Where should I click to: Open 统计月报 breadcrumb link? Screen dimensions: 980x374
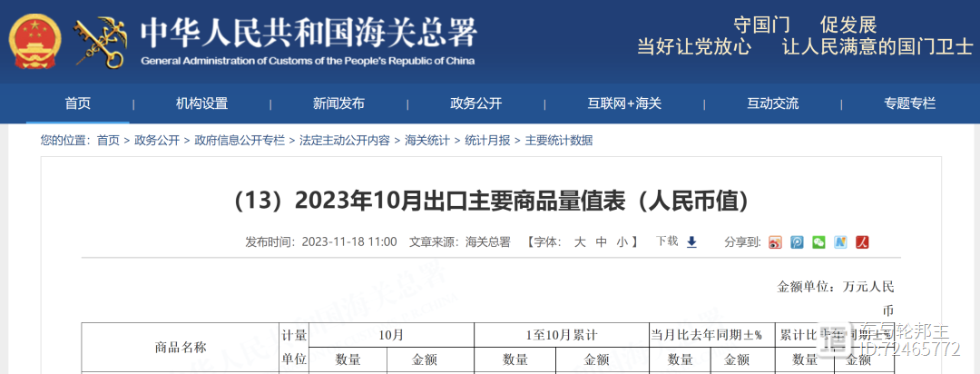point(487,141)
